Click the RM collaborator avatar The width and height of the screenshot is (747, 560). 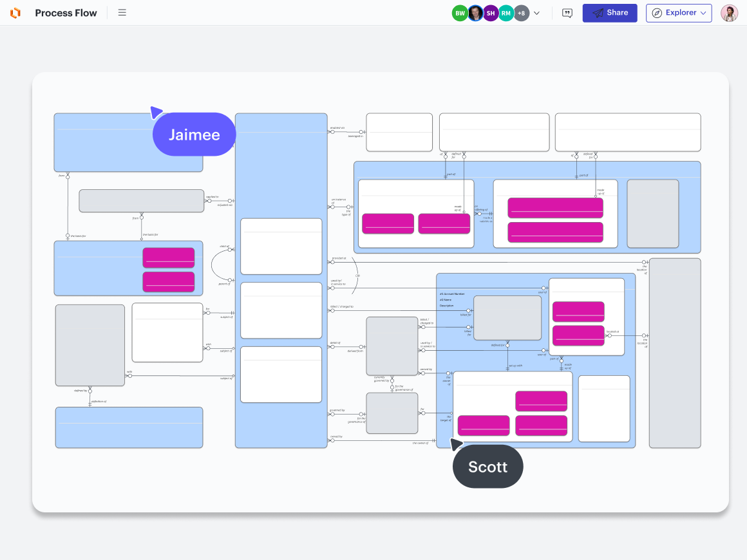click(506, 13)
